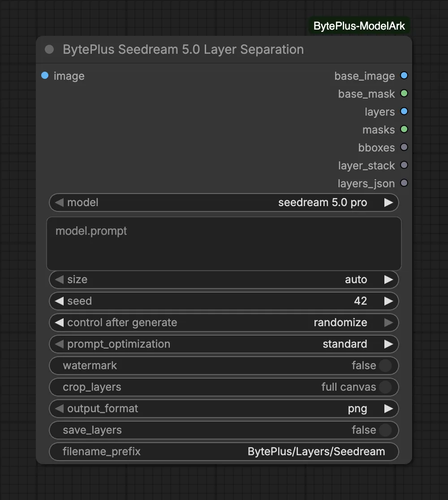Click the node title BytePlus Seedream 5.0 Layer Separation
448x500 pixels.
183,49
